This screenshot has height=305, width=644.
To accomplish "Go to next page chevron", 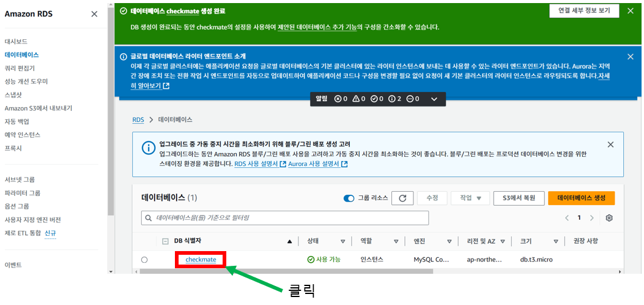I will [x=592, y=218].
